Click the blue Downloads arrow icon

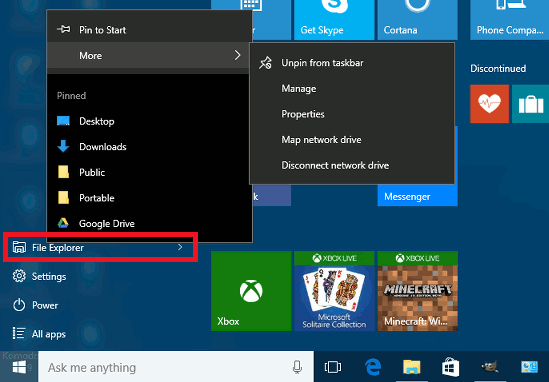tap(63, 146)
